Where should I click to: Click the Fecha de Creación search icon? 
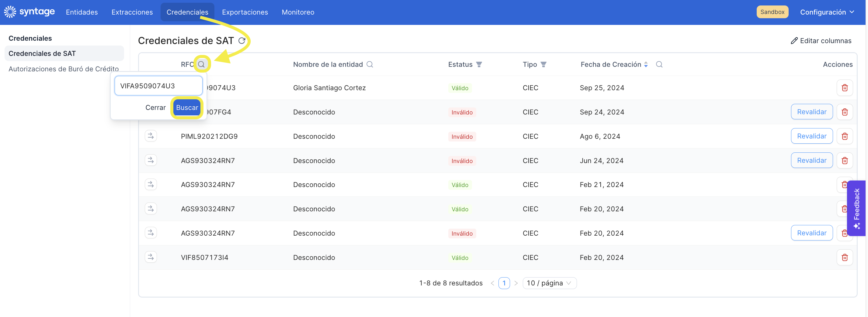pos(659,64)
